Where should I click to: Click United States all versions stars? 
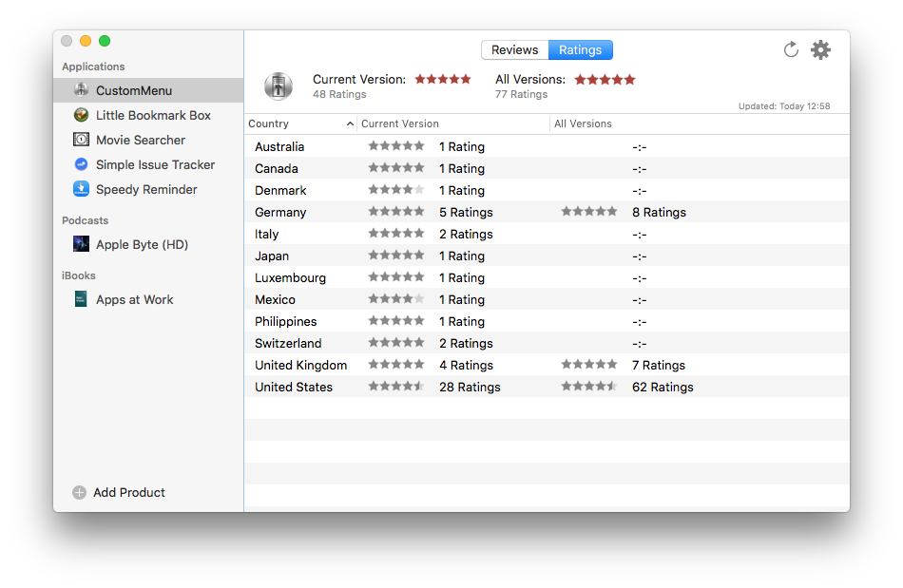(x=589, y=386)
